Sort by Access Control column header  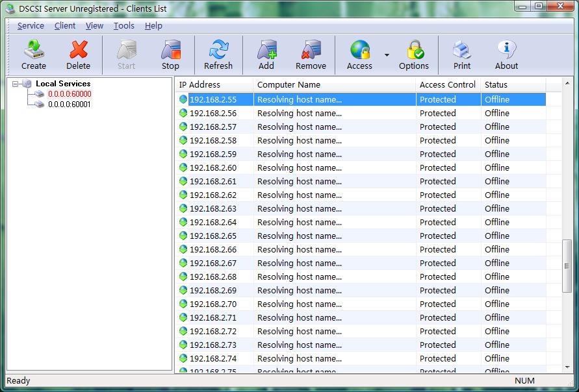(448, 85)
